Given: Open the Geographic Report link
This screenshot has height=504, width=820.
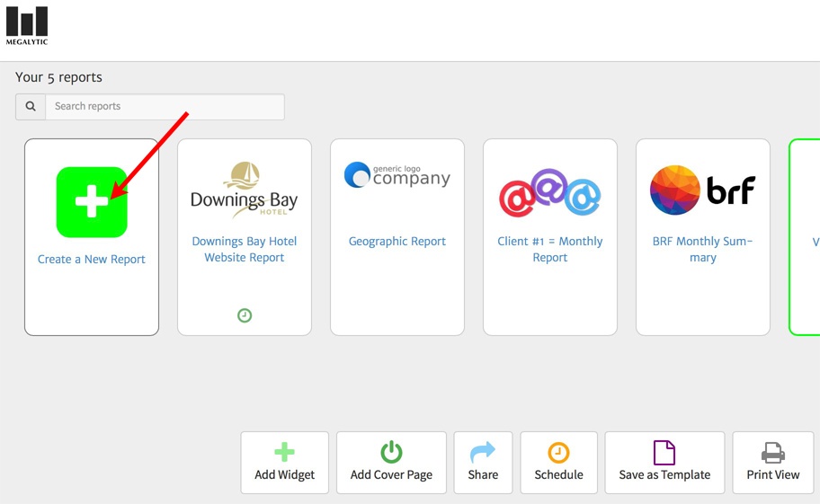Looking at the screenshot, I should coord(397,242).
